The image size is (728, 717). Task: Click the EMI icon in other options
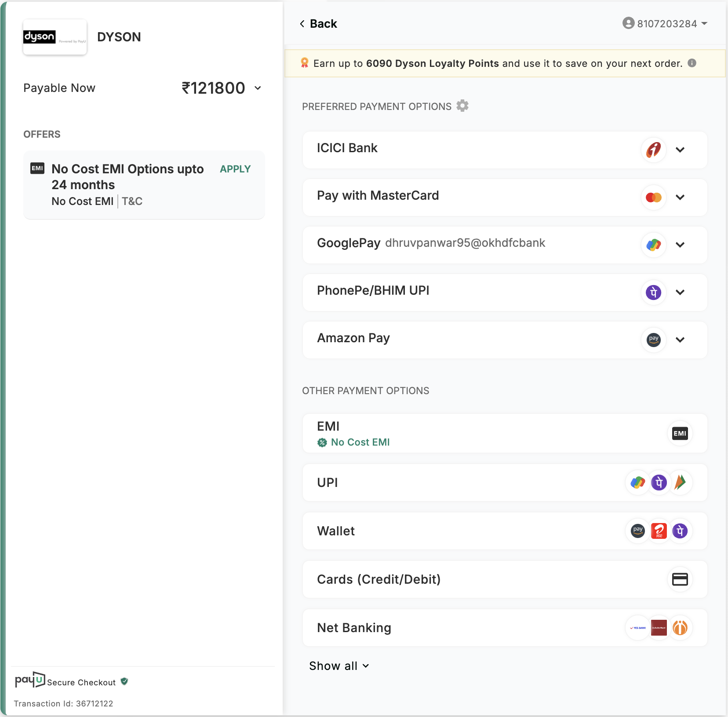coord(680,433)
